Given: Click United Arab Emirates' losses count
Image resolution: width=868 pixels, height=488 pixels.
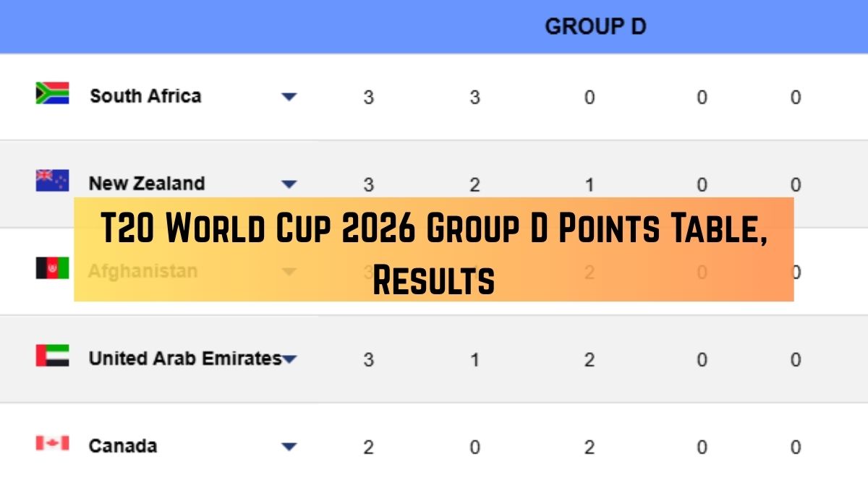Looking at the screenshot, I should [589, 360].
